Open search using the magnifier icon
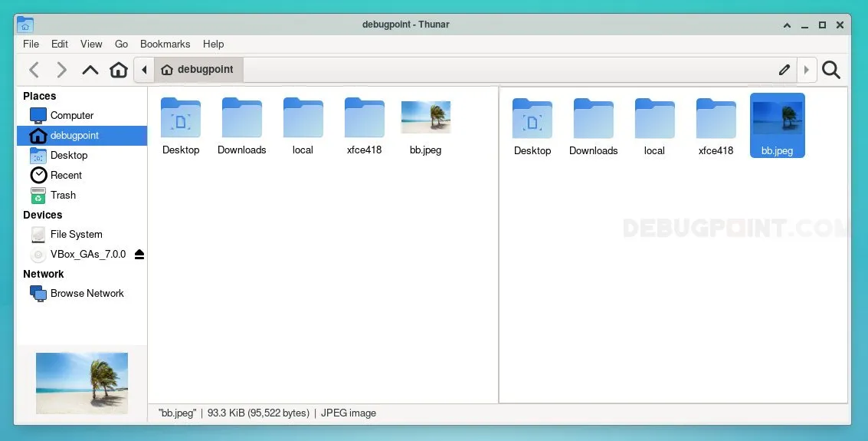This screenshot has height=441, width=868. point(831,71)
